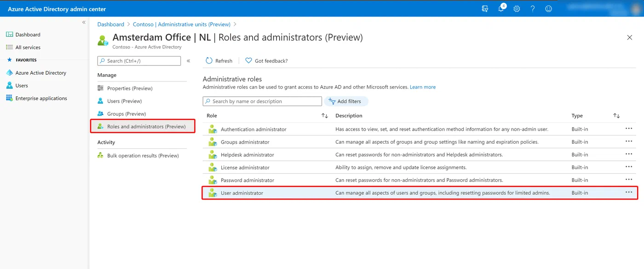Click Contoso Administrative units breadcrumb
Image resolution: width=644 pixels, height=269 pixels.
(x=182, y=24)
